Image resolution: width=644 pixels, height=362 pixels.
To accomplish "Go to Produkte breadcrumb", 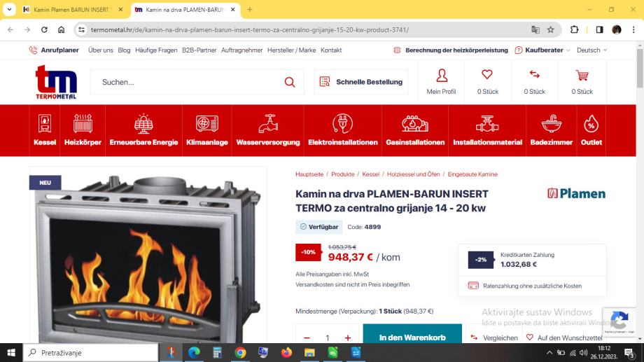I will click(342, 174).
